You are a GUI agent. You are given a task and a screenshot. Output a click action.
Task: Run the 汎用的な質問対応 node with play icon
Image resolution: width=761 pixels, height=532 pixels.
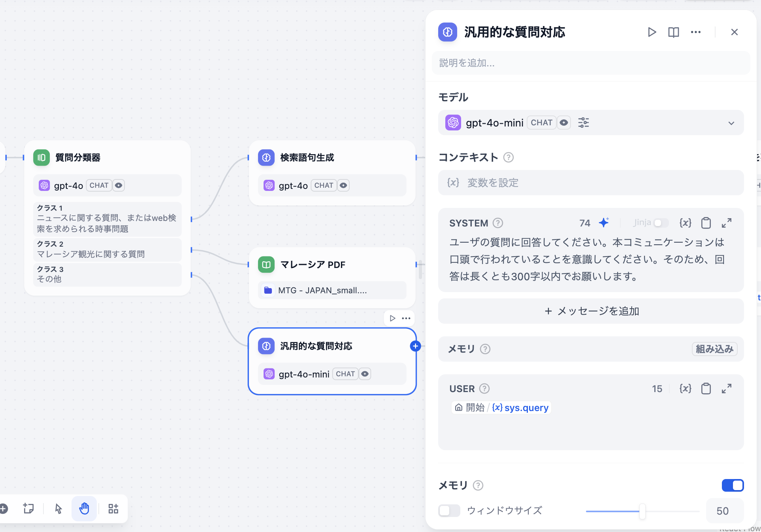(652, 32)
